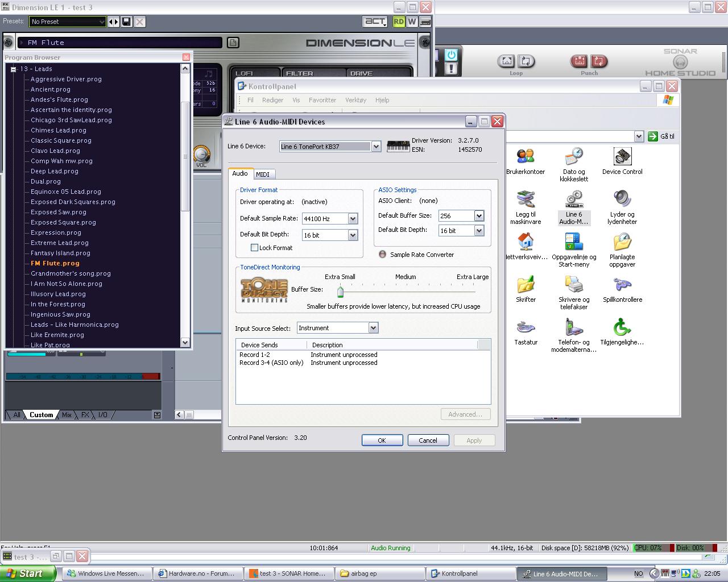The height and width of the screenshot is (582, 728).
Task: Open Windows Live Messenger taskbar item
Action: point(107,573)
